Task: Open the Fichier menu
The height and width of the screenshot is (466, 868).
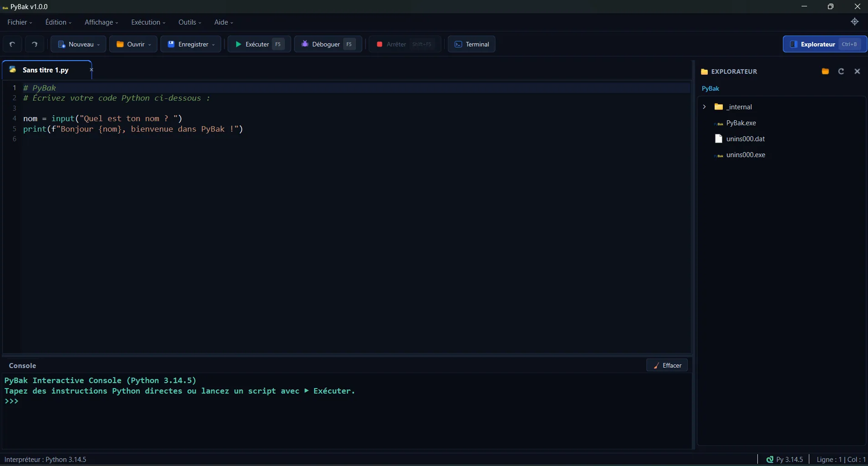Action: tap(20, 22)
